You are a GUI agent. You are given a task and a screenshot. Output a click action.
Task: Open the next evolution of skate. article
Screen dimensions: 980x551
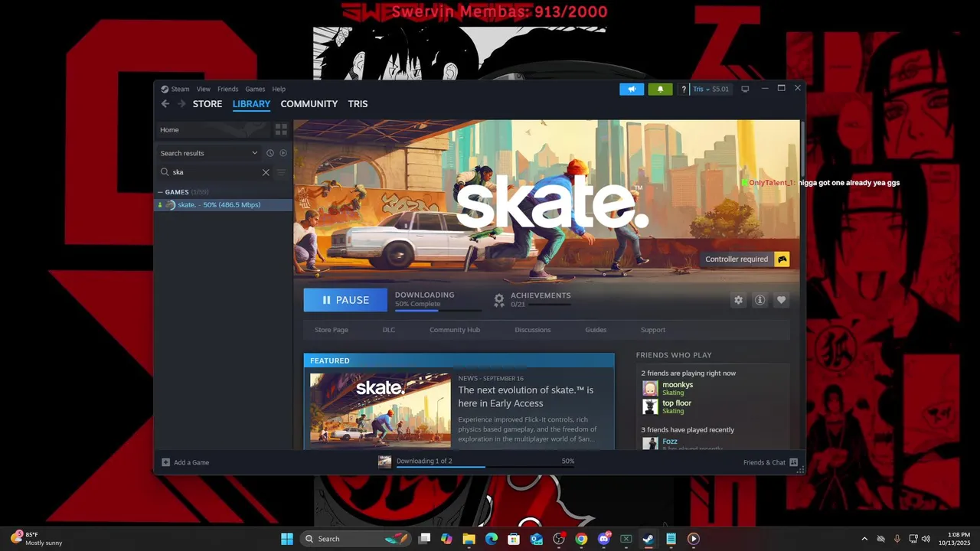point(525,396)
